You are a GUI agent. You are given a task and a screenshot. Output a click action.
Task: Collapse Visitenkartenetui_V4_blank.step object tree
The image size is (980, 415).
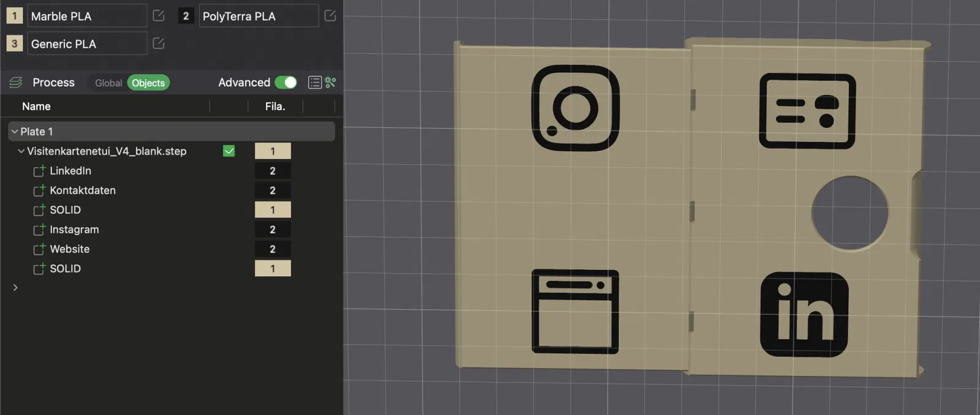[x=21, y=151]
